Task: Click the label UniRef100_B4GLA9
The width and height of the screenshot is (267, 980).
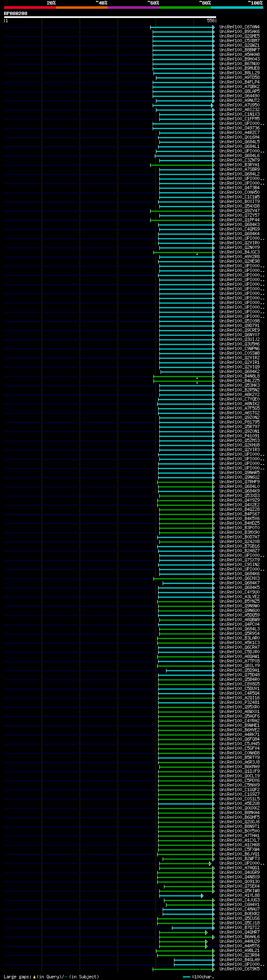Action: tap(239, 960)
